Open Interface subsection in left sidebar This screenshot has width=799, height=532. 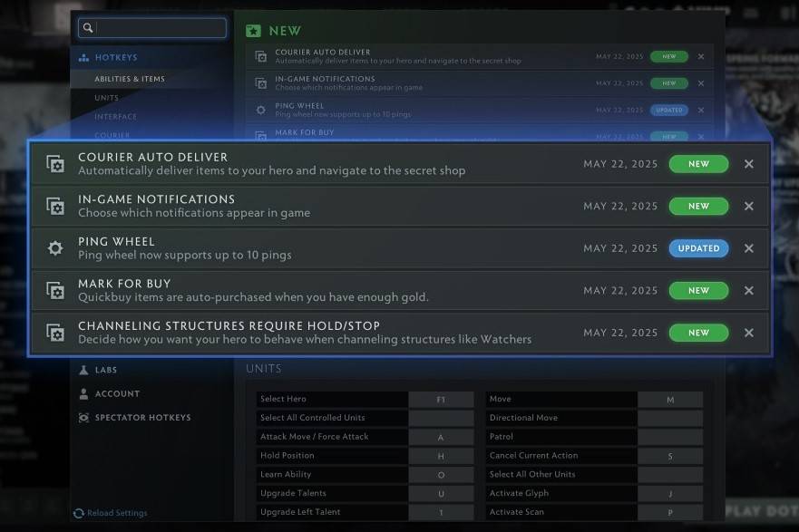pyautogui.click(x=116, y=117)
